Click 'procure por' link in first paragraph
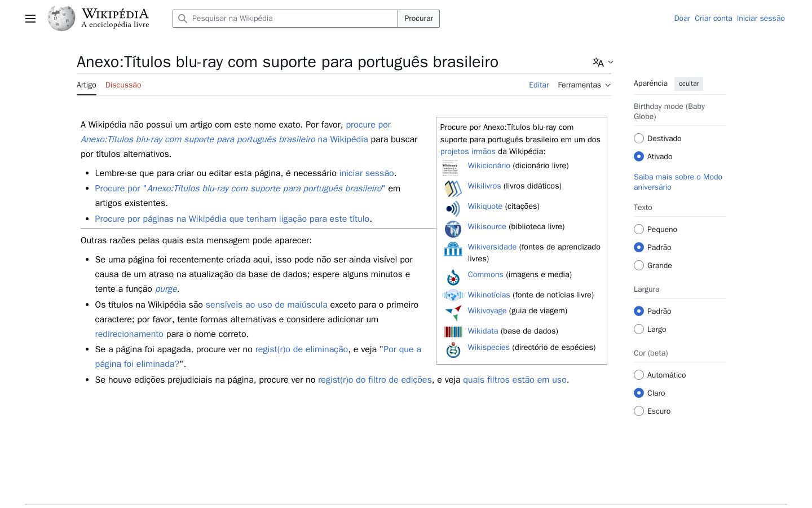The image size is (812, 508). click(x=368, y=125)
